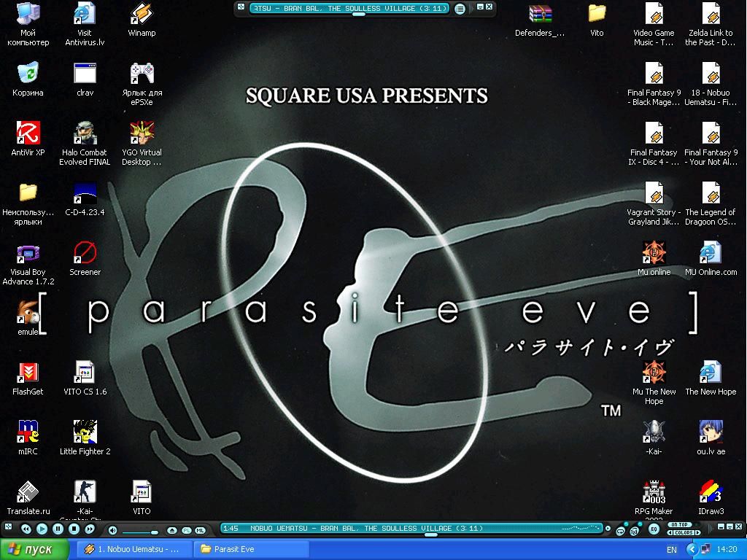Select the IDraw3 desktop icon

click(x=711, y=497)
